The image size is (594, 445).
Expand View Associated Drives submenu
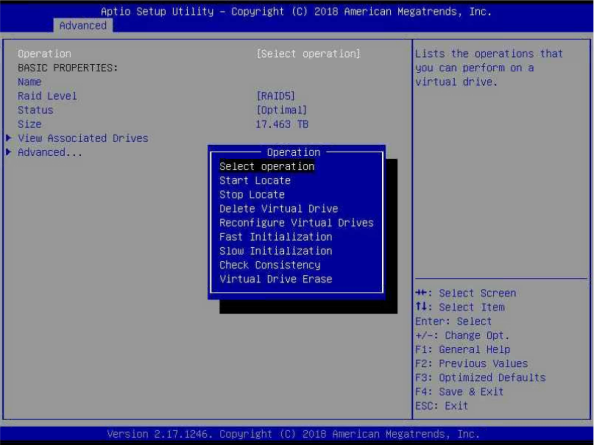click(83, 138)
